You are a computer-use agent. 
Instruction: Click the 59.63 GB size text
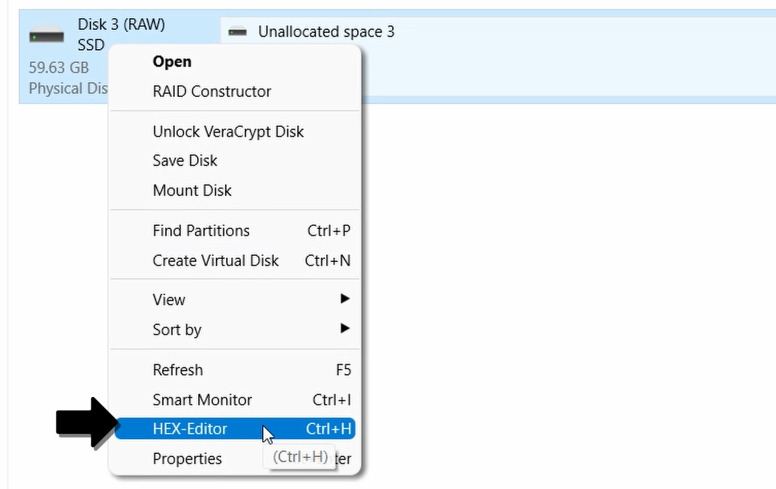(59, 67)
